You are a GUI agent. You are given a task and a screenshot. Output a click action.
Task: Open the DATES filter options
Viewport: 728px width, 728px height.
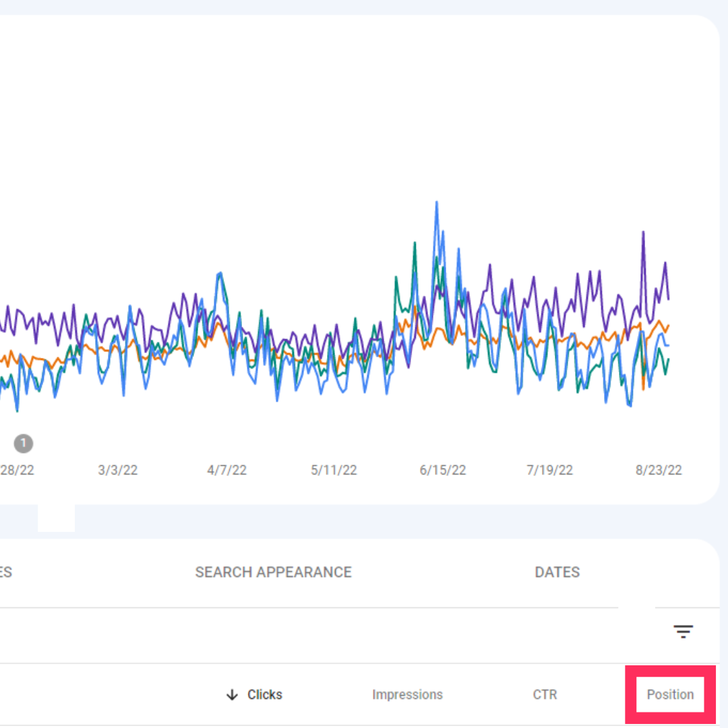coord(557,572)
